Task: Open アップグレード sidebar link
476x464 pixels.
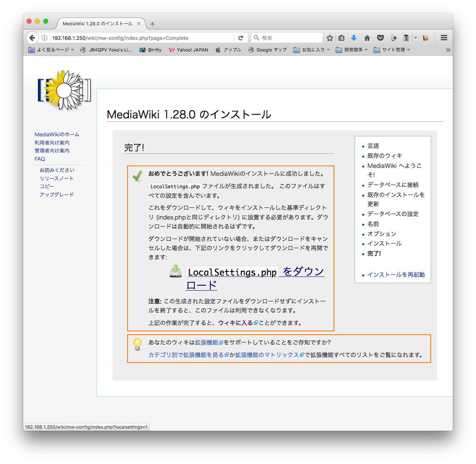Action: point(57,195)
